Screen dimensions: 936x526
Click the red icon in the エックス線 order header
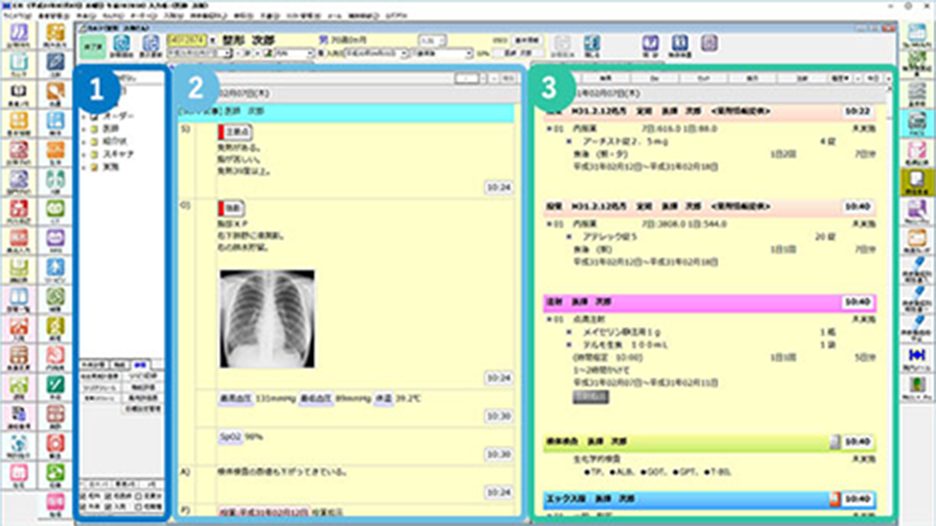pos(835,499)
